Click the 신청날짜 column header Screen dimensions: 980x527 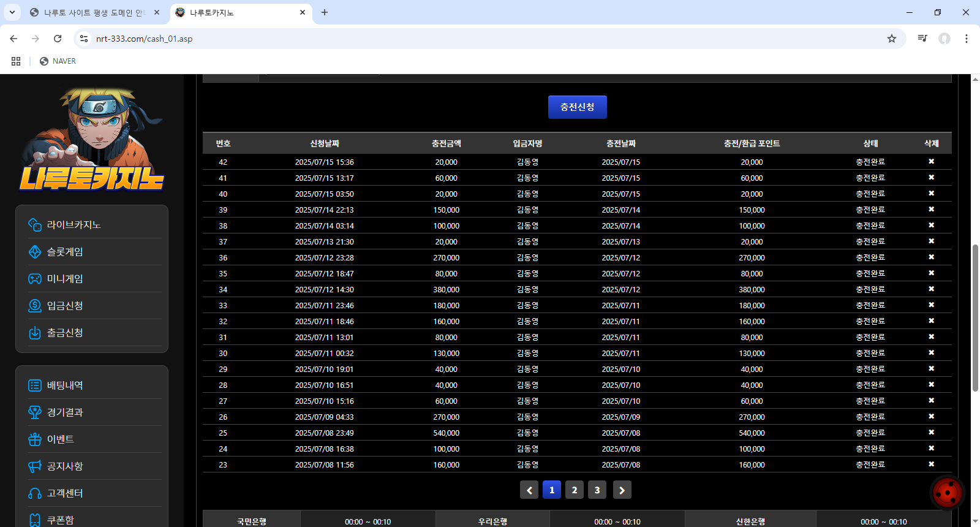325,143
